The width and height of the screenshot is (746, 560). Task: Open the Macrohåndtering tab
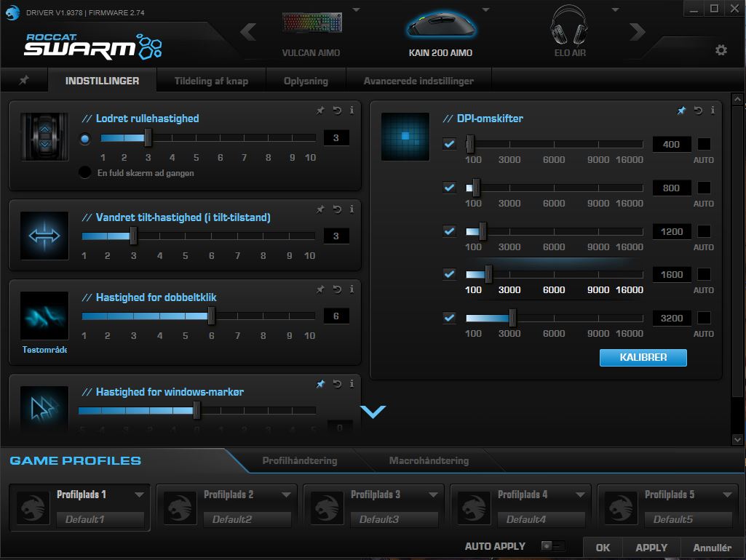click(429, 460)
